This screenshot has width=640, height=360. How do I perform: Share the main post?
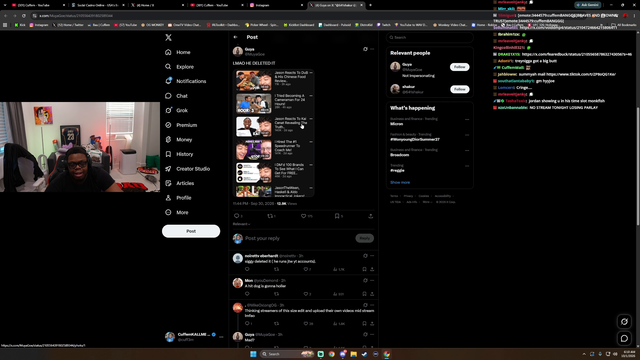click(x=371, y=216)
